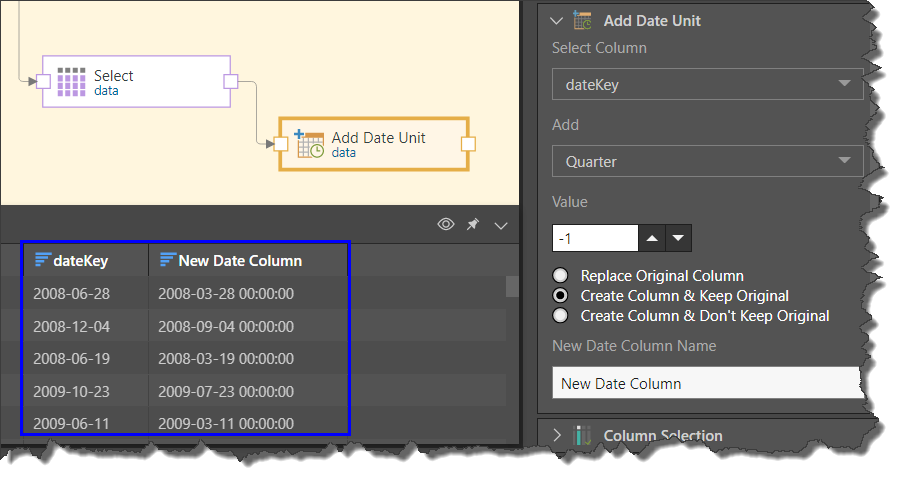906x483 pixels.
Task: Click the New Date Column Name text field
Action: (x=706, y=383)
